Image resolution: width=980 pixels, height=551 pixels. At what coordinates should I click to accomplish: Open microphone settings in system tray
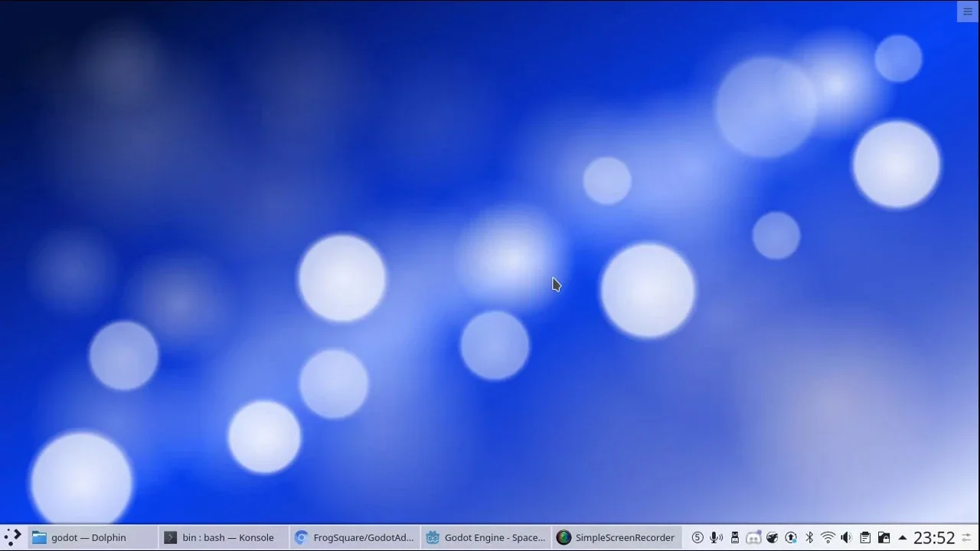click(716, 537)
